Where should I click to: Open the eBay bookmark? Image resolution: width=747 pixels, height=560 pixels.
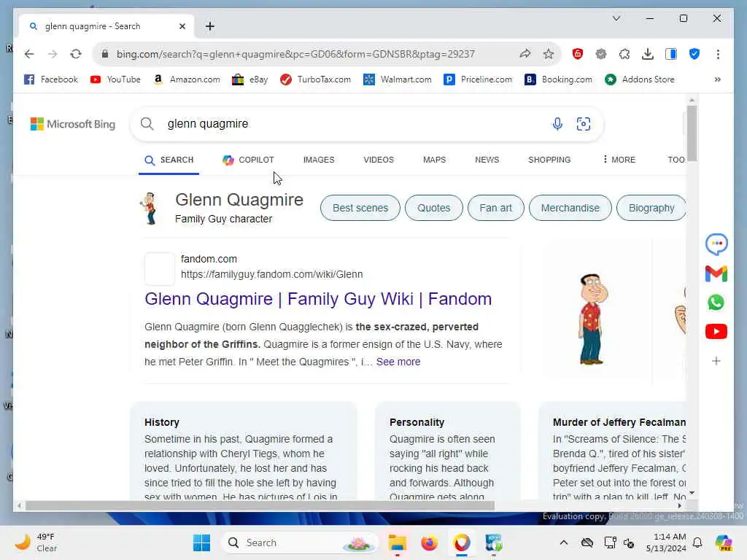point(249,79)
